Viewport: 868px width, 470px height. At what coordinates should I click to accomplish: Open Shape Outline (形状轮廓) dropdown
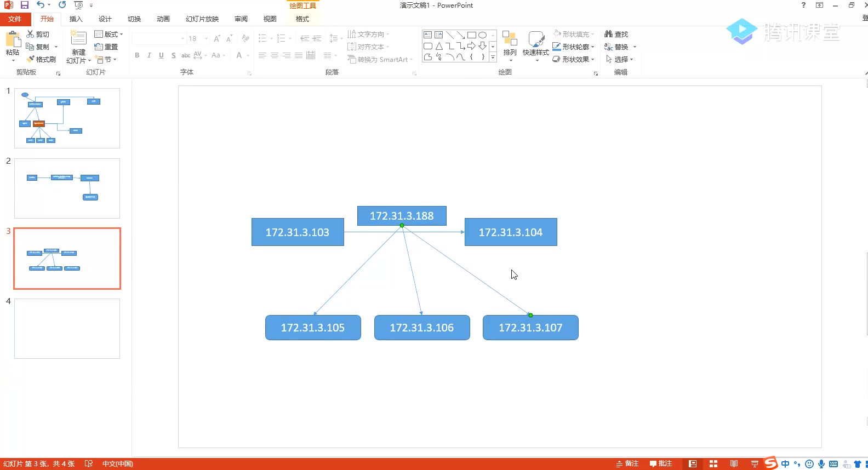pos(573,47)
